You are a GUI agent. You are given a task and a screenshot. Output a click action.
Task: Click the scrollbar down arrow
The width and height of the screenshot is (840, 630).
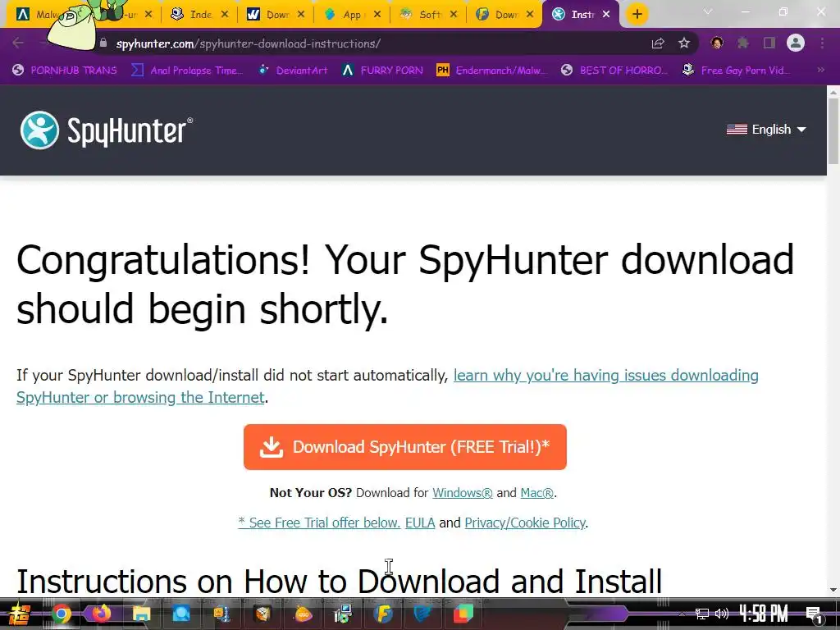click(x=833, y=590)
